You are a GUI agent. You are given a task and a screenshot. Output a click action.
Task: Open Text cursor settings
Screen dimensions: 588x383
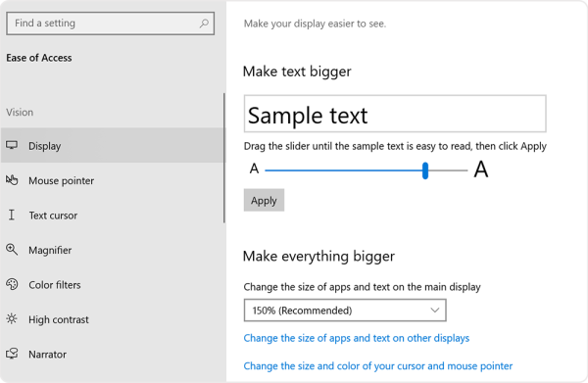coord(113,215)
